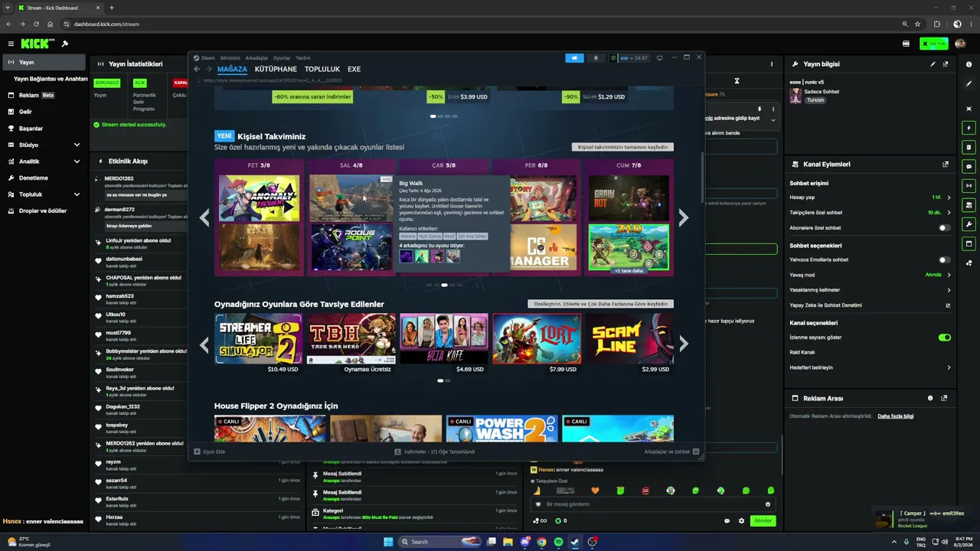Open Discord from the taskbar
The width and height of the screenshot is (980, 551).
(x=524, y=542)
